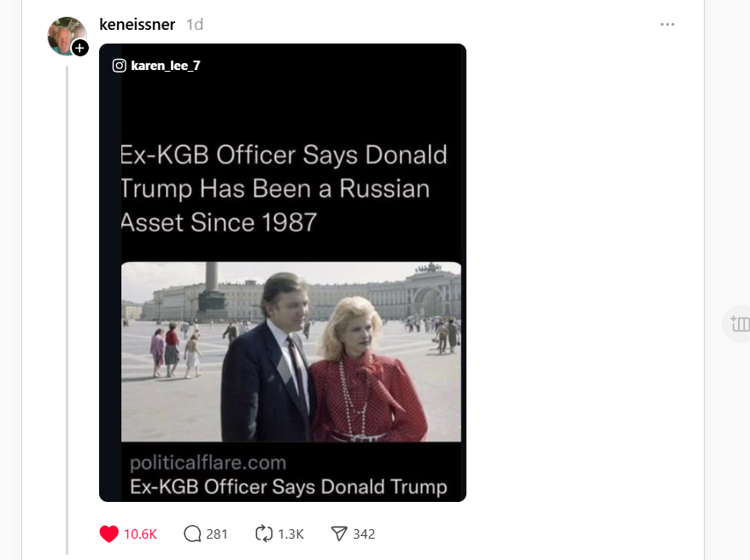Click the 1d timestamp to open the post

pyautogui.click(x=194, y=25)
